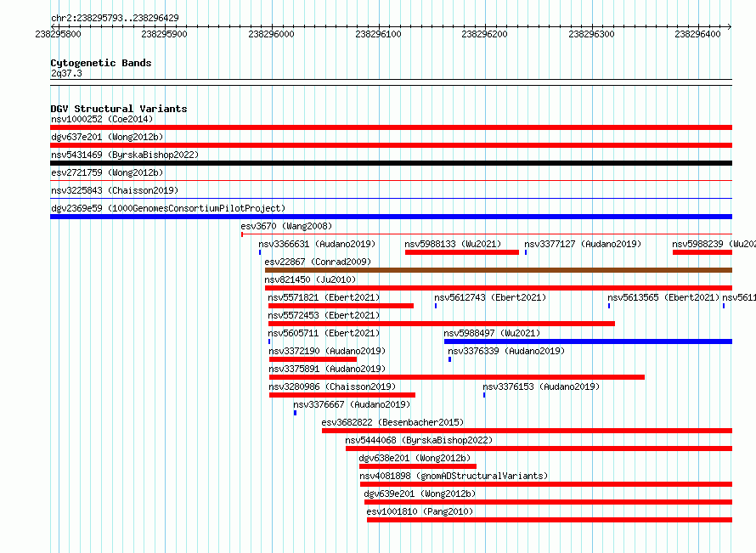The height and width of the screenshot is (553, 756).
Task: Click the blue nsv3376153 marker
Action: tap(484, 395)
